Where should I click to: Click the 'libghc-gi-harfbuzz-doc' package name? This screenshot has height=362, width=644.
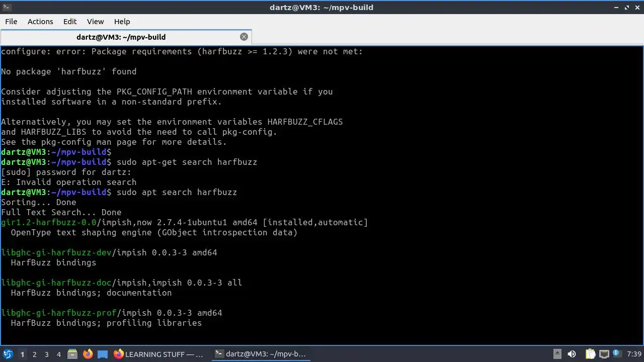pos(56,283)
